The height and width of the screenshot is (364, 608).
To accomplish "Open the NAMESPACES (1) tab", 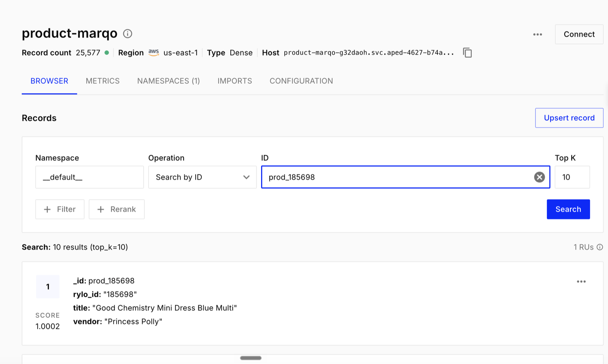I will click(168, 81).
